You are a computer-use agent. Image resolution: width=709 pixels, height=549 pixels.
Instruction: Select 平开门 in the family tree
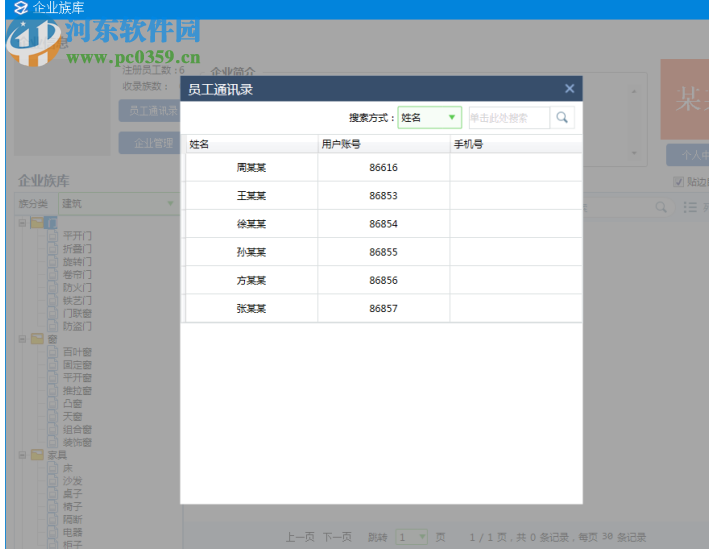pos(77,236)
